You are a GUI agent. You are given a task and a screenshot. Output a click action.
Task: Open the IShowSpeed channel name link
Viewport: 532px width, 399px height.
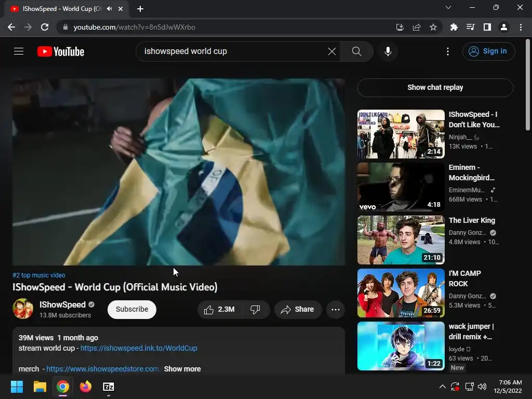pos(62,304)
